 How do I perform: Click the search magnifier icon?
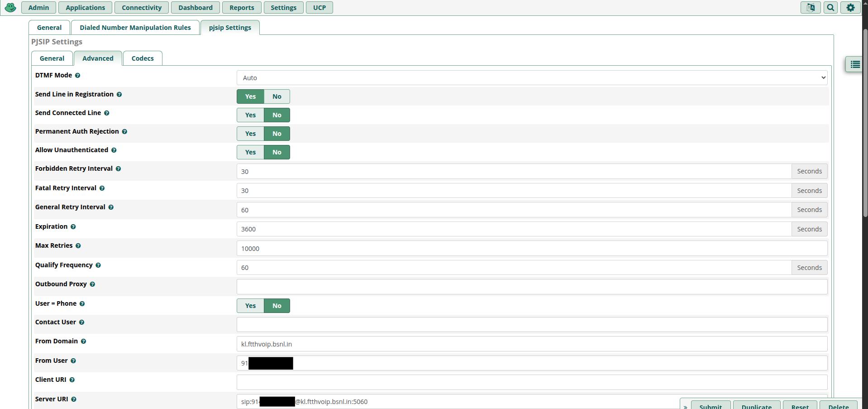click(830, 8)
